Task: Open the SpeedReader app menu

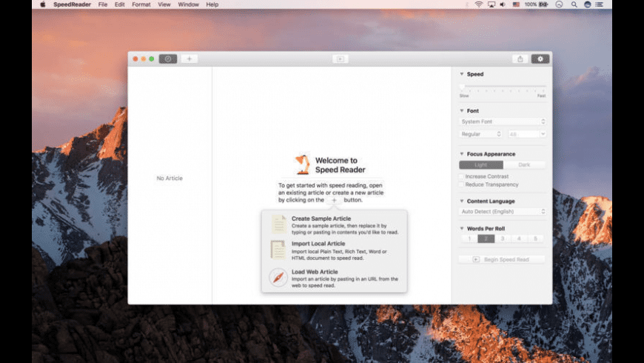Action: 72,4
